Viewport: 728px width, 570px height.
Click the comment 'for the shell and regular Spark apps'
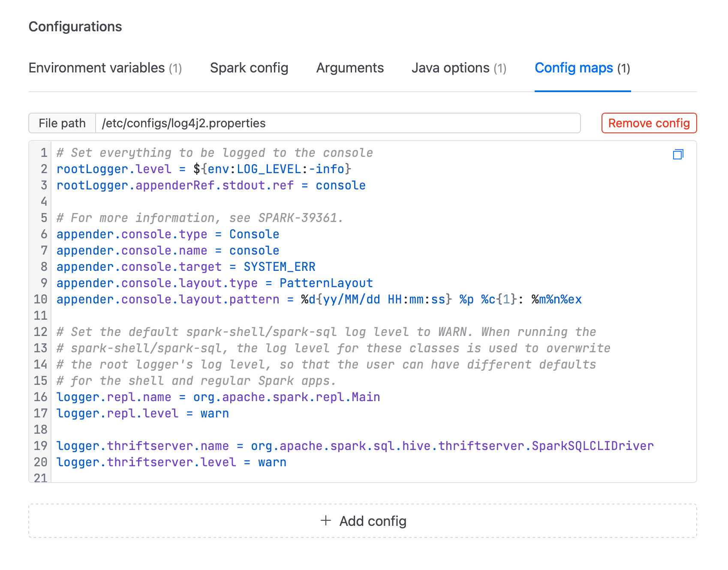[x=196, y=381]
